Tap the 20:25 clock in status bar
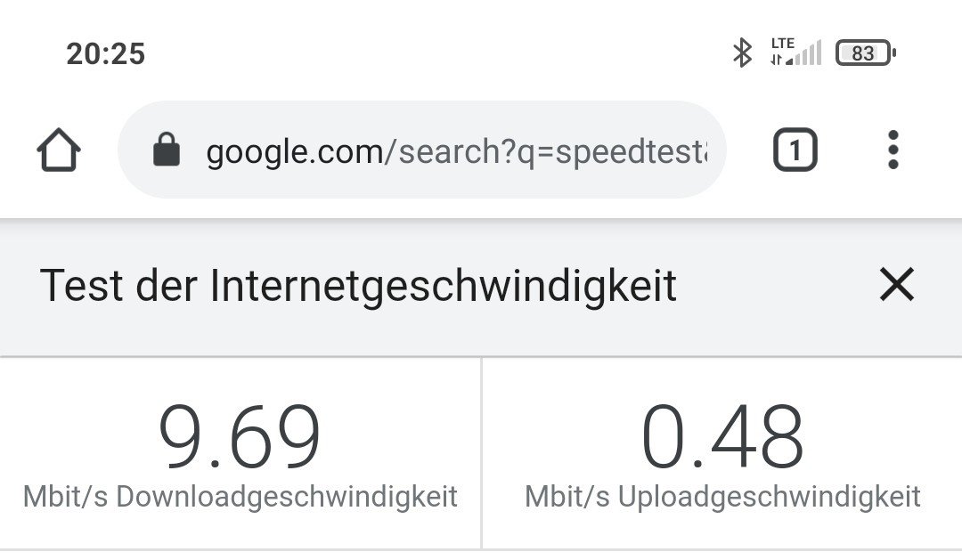 point(105,54)
